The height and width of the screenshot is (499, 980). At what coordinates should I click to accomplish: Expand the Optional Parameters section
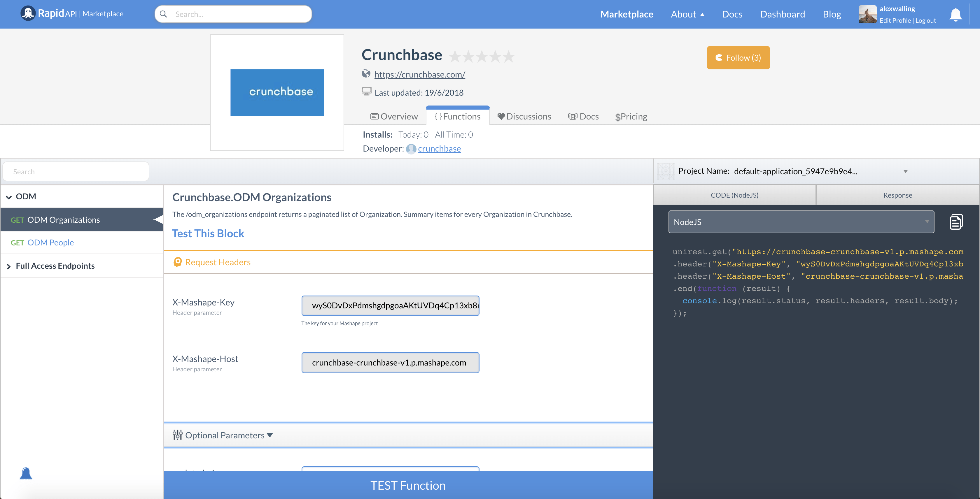pos(229,435)
